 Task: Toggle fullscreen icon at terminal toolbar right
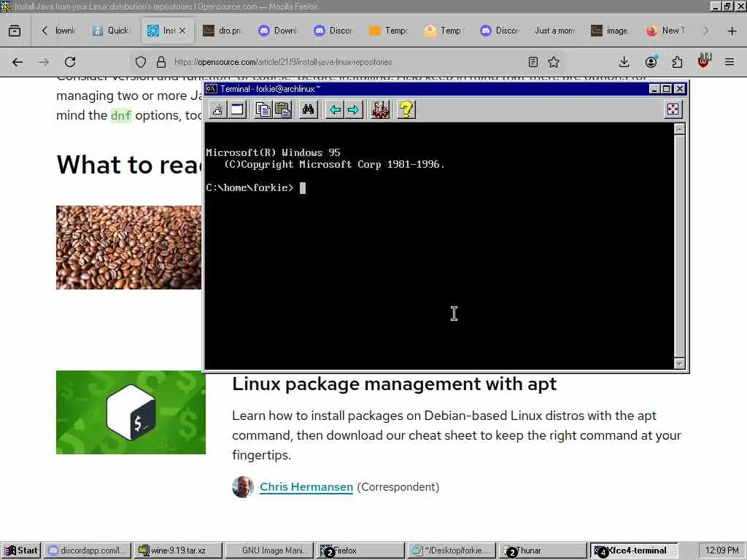[x=673, y=109]
